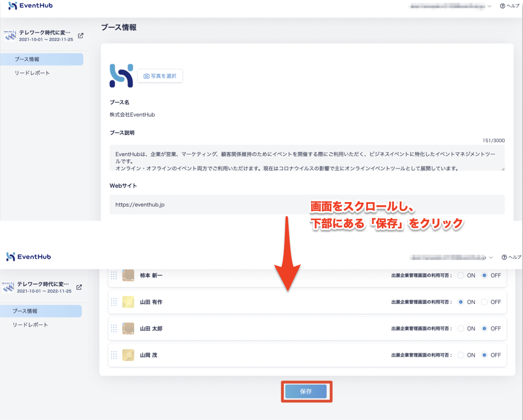This screenshot has width=523, height=420.
Task: Click the ヘルプ text in lower header
Action: click(x=514, y=257)
